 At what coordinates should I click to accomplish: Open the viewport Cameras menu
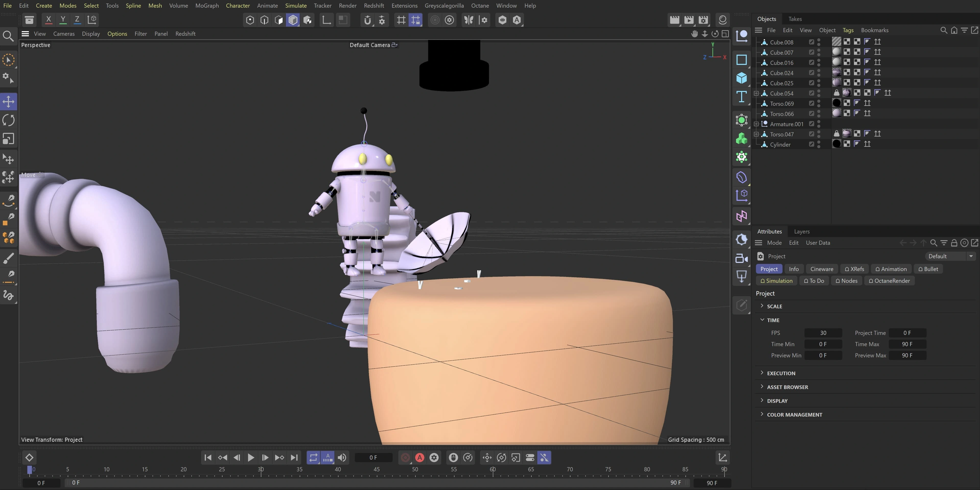pos(64,33)
